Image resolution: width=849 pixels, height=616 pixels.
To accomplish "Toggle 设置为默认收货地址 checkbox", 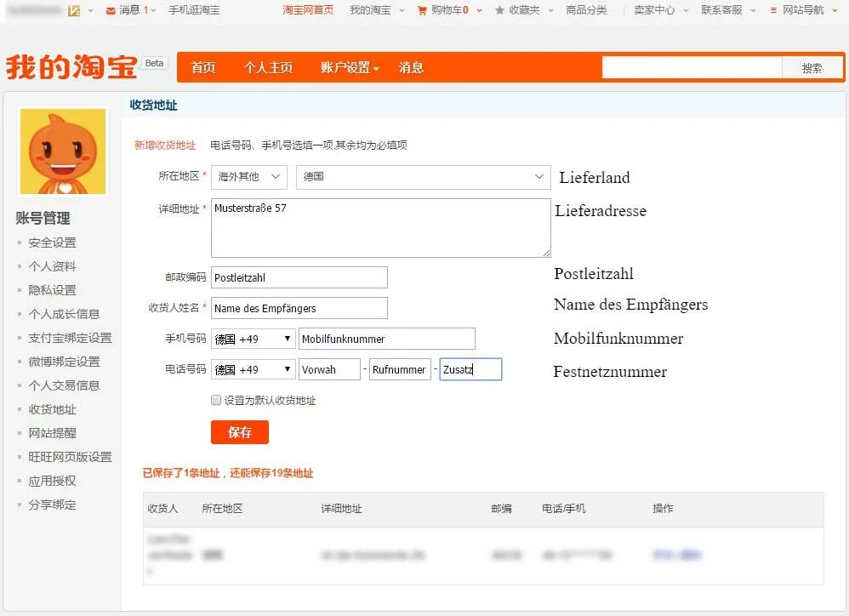I will (x=216, y=400).
